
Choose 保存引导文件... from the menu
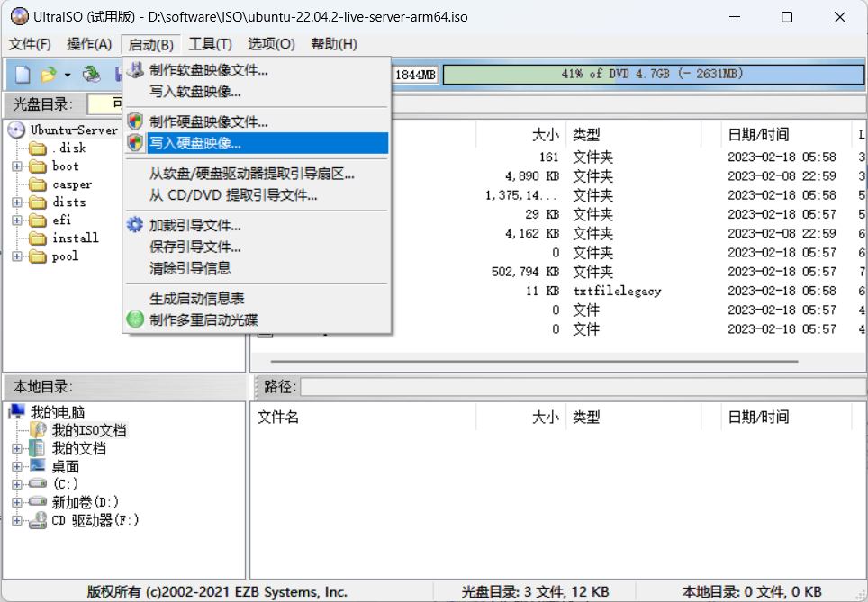click(257, 247)
